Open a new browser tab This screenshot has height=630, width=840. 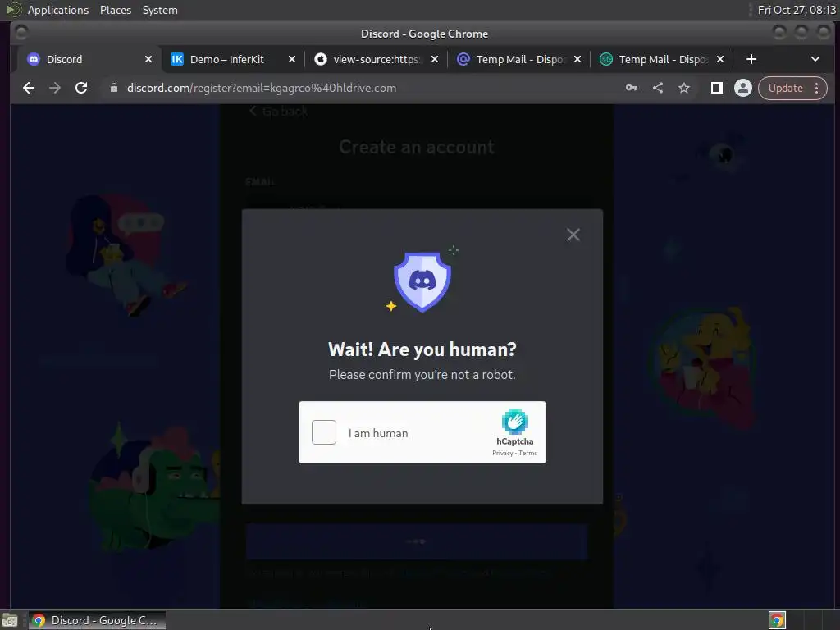coord(751,59)
